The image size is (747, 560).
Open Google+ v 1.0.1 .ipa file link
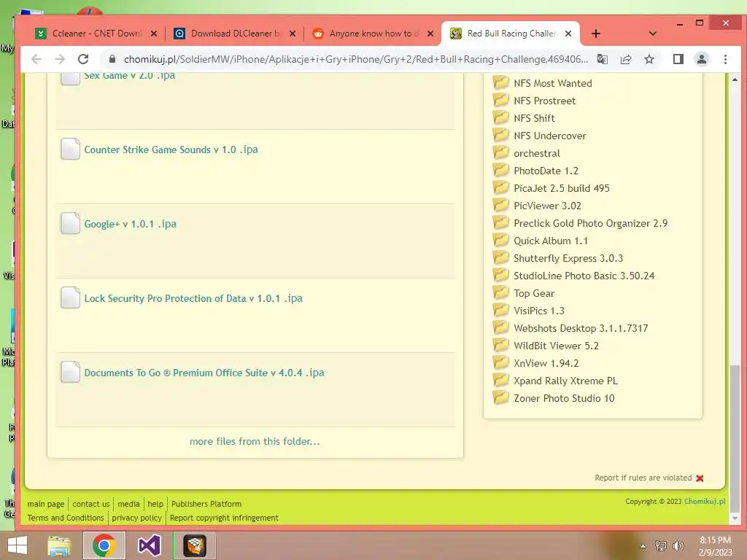click(x=130, y=224)
